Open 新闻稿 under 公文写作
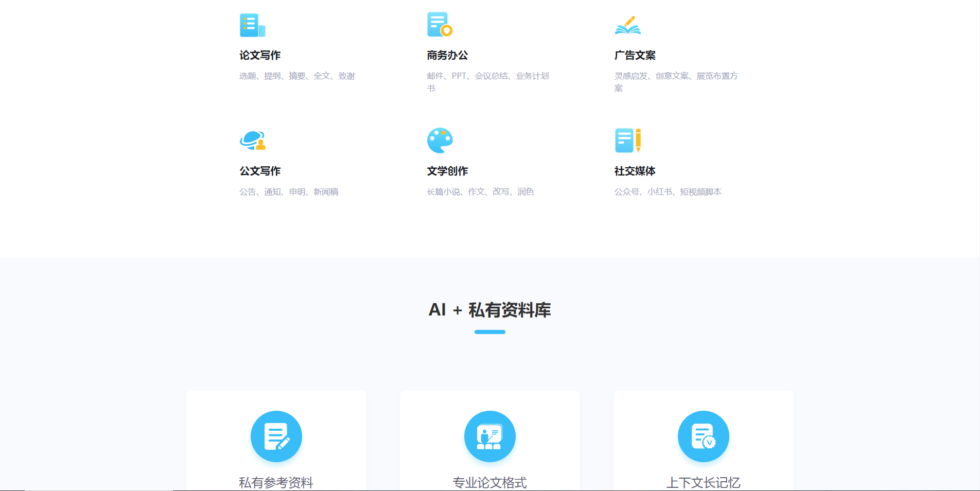The width and height of the screenshot is (980, 491). tap(326, 191)
